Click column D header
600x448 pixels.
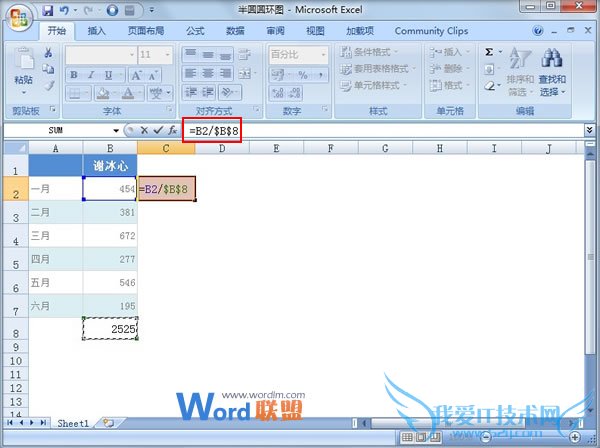coord(222,148)
